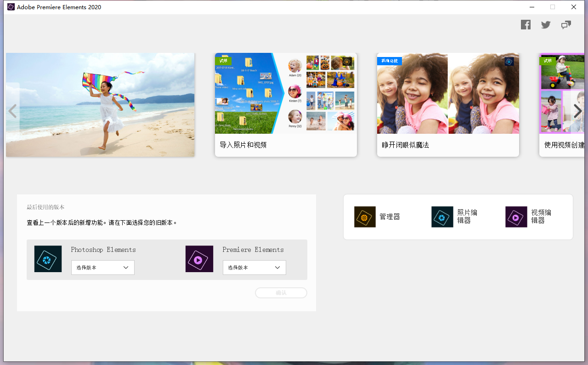Image resolution: width=588 pixels, height=365 pixels.
Task: Open the beach kite girl banner image
Action: click(x=100, y=105)
